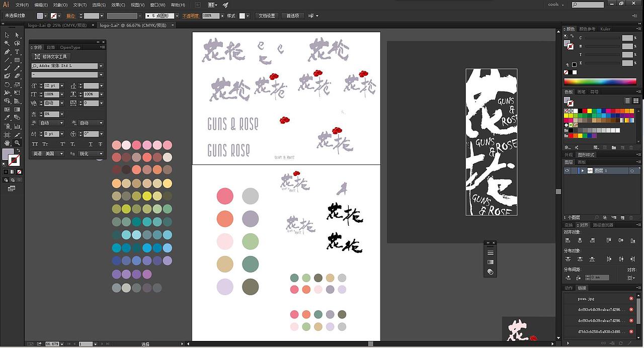The width and height of the screenshot is (644, 348).
Task: Switch swatches panel to list view
Action: [x=627, y=101]
